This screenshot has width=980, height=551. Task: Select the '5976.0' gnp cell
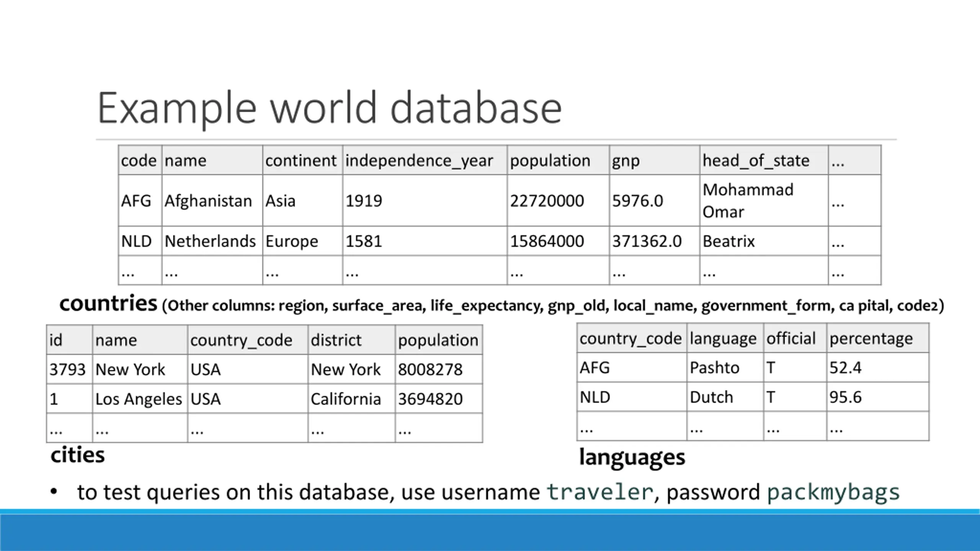655,201
